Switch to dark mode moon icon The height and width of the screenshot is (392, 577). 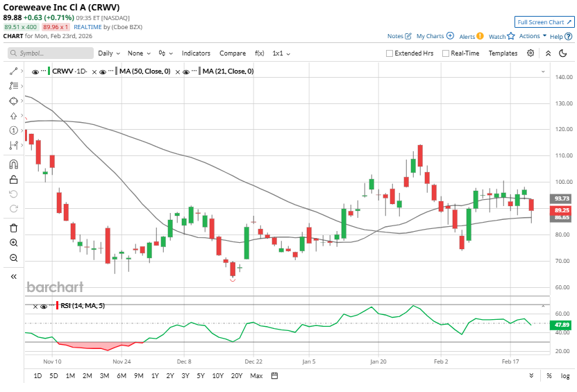click(562, 53)
